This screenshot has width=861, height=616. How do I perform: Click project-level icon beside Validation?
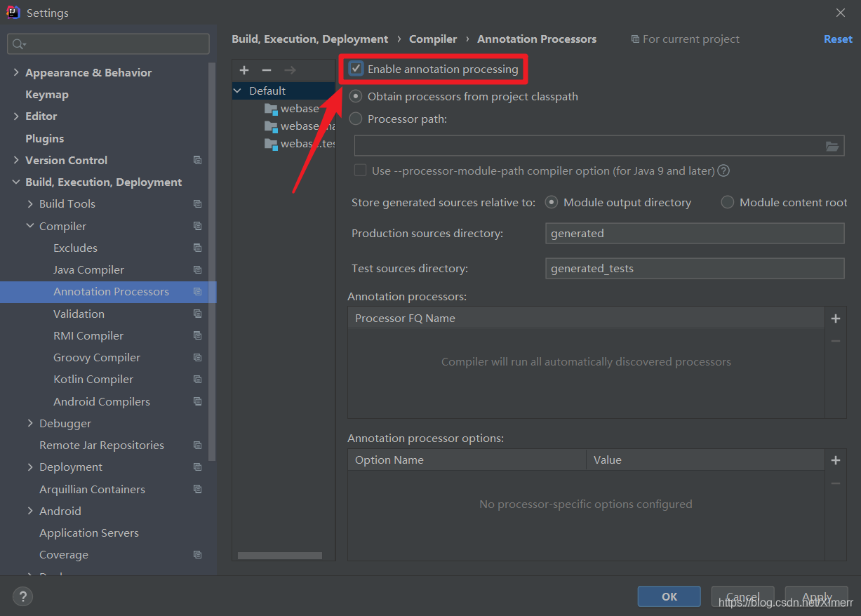pos(197,314)
